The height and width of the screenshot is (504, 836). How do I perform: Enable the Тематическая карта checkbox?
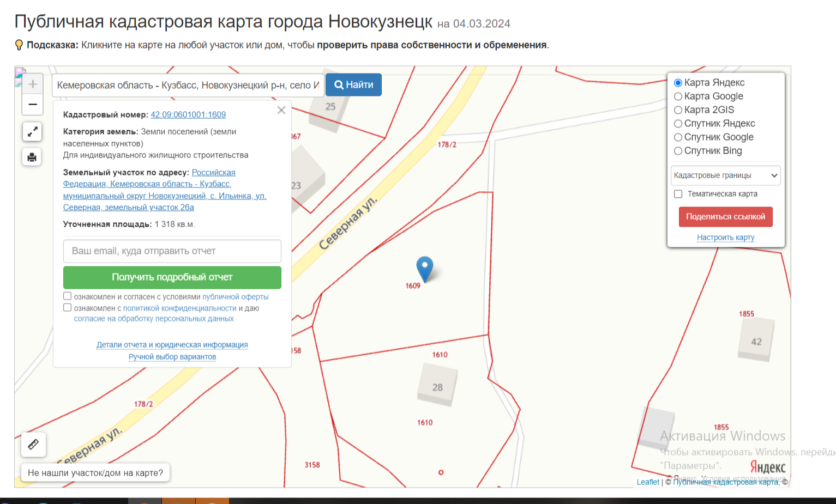coord(678,194)
